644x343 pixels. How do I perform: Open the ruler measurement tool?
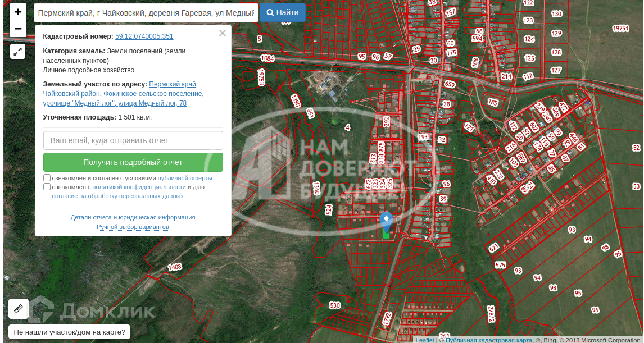coord(19,309)
